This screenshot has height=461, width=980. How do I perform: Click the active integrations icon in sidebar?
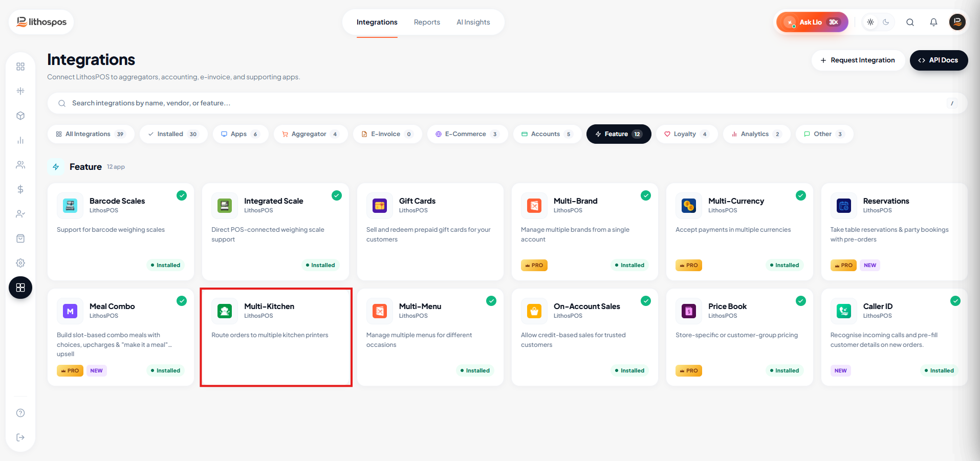click(20, 288)
